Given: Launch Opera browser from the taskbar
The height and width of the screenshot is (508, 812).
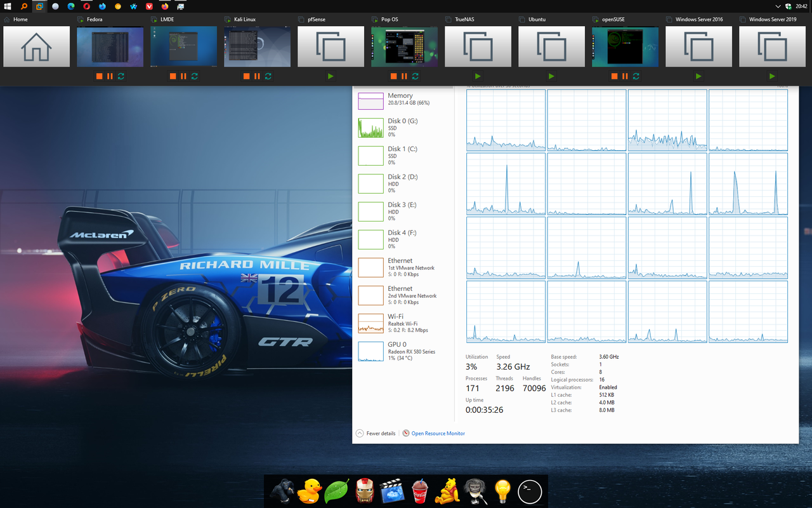Looking at the screenshot, I should click(87, 6).
